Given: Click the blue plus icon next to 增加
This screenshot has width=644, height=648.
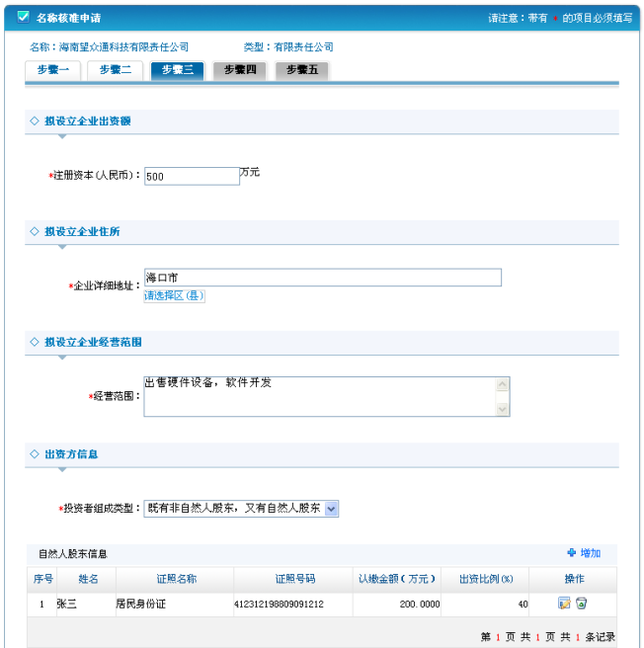Looking at the screenshot, I should [x=572, y=552].
